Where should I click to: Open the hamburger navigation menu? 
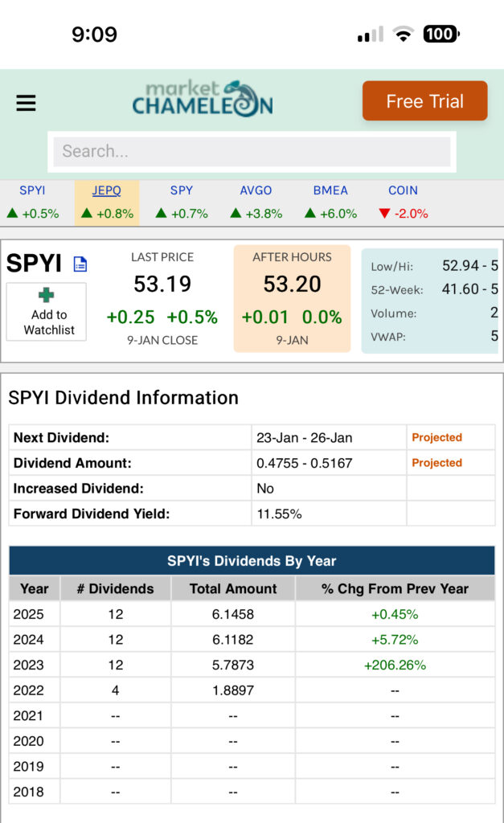[x=27, y=103]
